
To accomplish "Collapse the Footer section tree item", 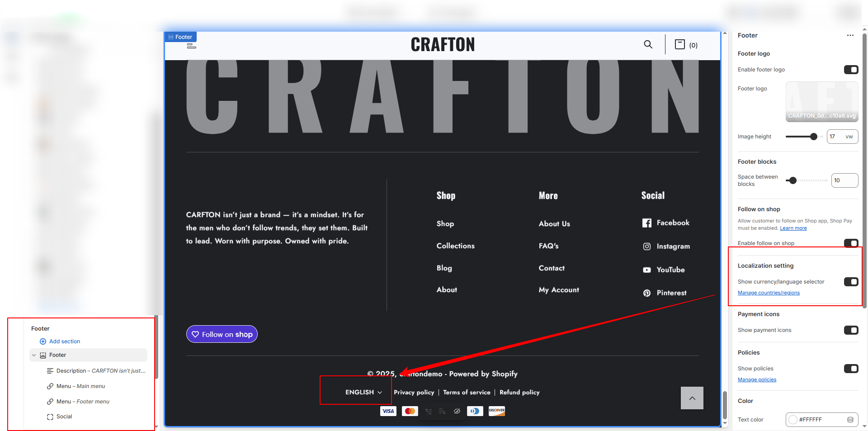I will [x=34, y=355].
